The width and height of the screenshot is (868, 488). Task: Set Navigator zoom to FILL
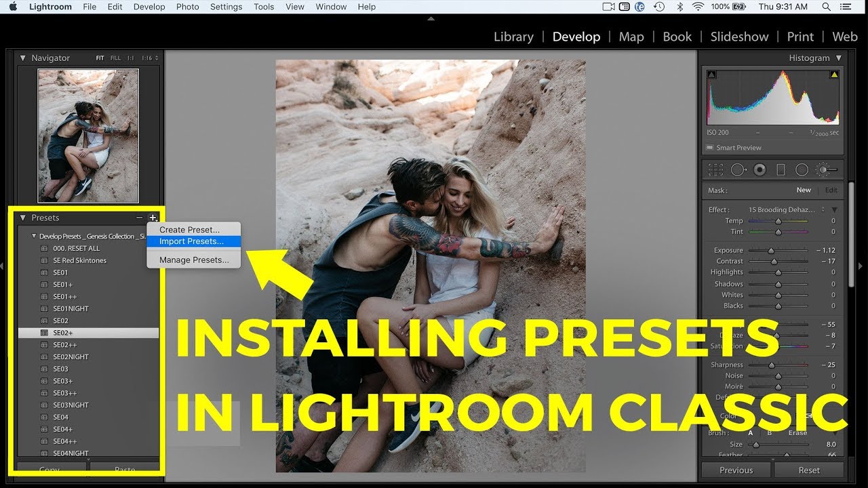click(115, 58)
